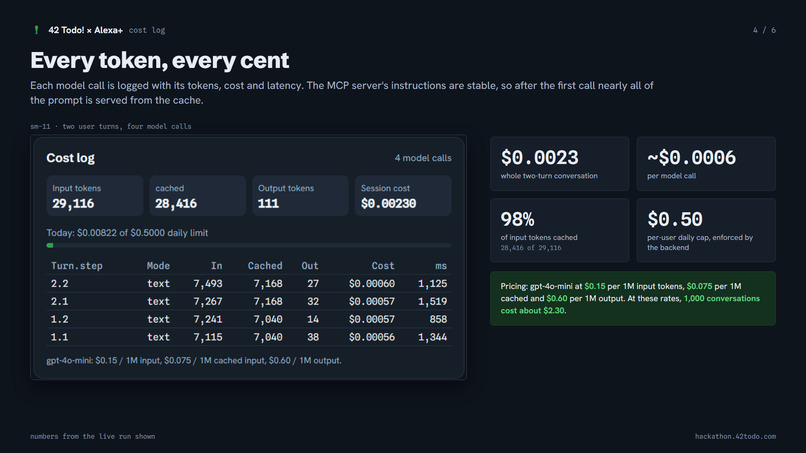Select turn.step '2.2' cell
Viewport: 806px width, 453px height.
pyautogui.click(x=60, y=283)
